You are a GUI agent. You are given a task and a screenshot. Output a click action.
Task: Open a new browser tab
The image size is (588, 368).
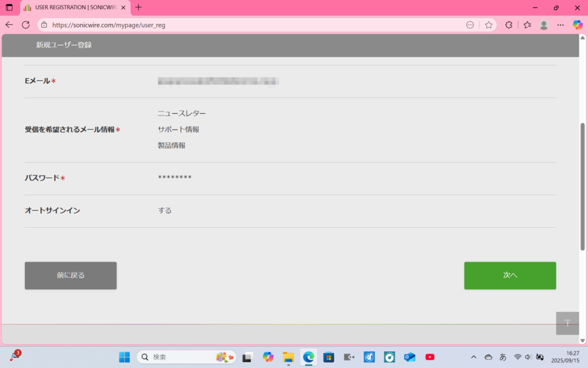(138, 7)
